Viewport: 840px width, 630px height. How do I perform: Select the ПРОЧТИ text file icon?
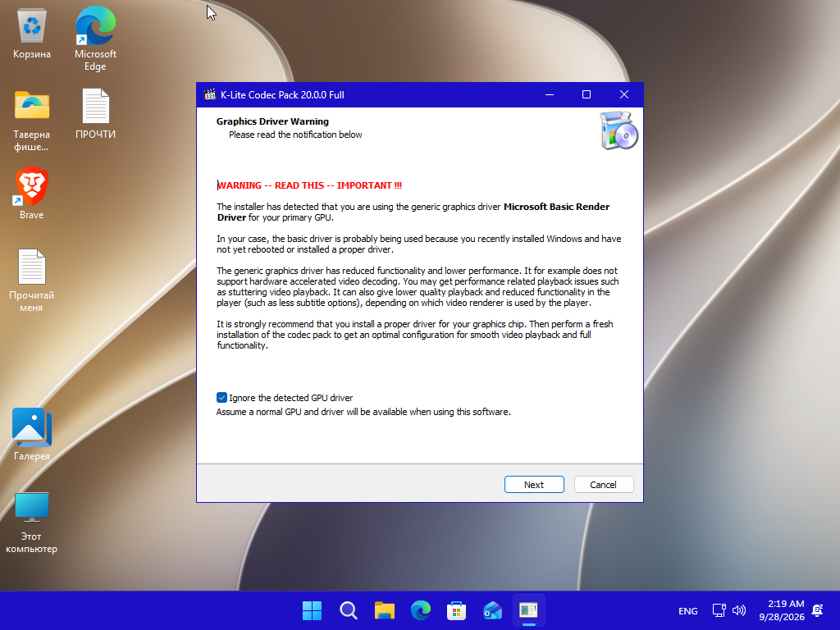coord(95,113)
